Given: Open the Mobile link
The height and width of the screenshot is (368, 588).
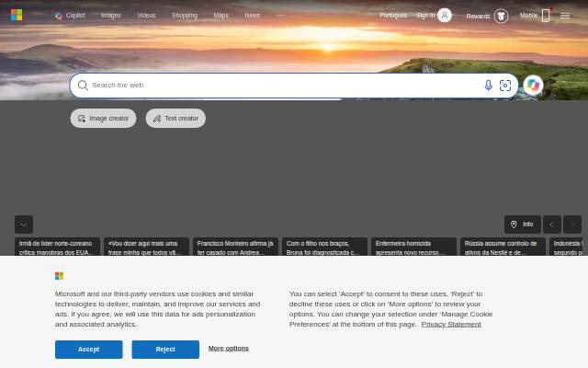Looking at the screenshot, I should [x=529, y=16].
